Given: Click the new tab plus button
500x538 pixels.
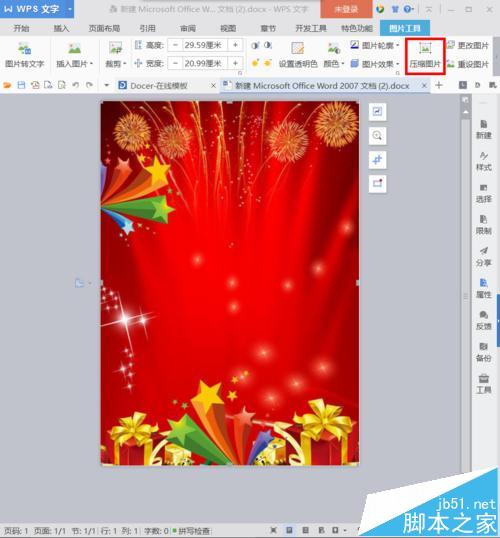Looking at the screenshot, I should point(439,85).
